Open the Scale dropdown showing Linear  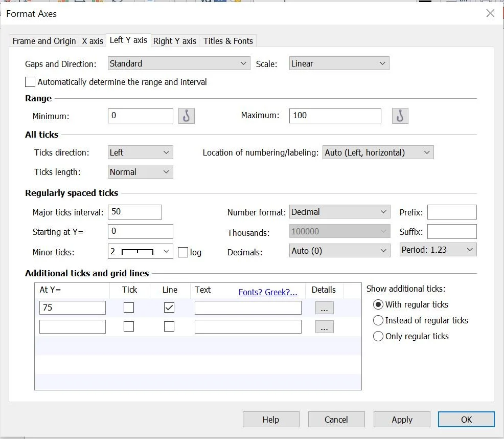point(337,63)
